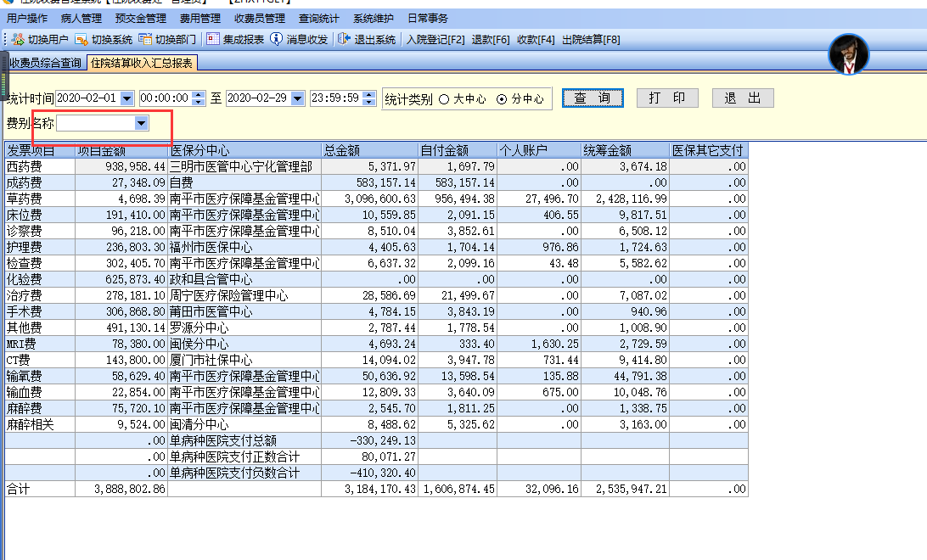Switch to 收费员综合查询 tab

[x=46, y=63]
